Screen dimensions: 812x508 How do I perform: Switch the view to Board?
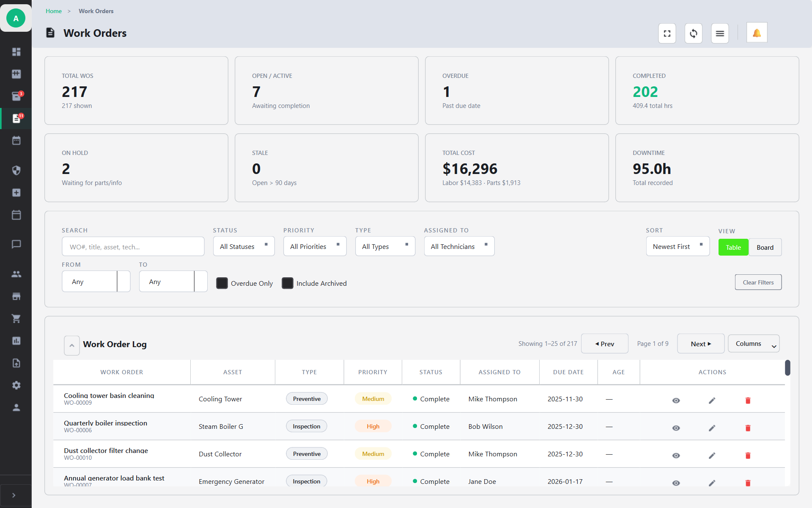click(x=765, y=247)
